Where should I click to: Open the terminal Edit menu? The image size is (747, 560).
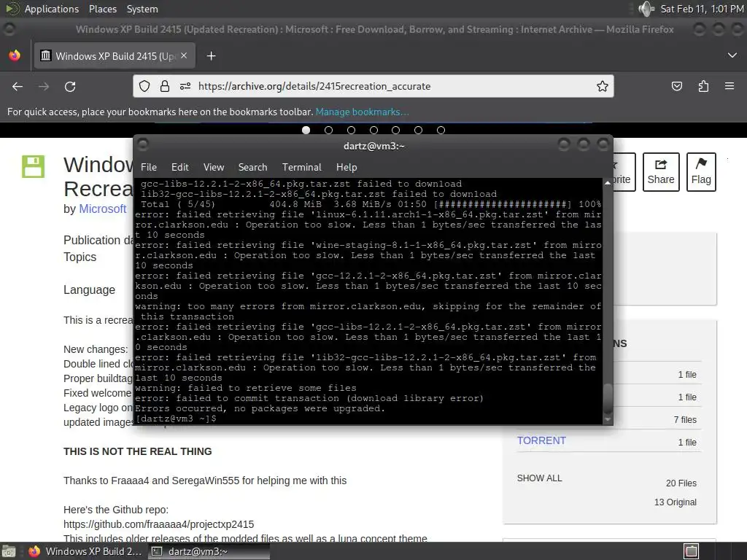tap(180, 167)
